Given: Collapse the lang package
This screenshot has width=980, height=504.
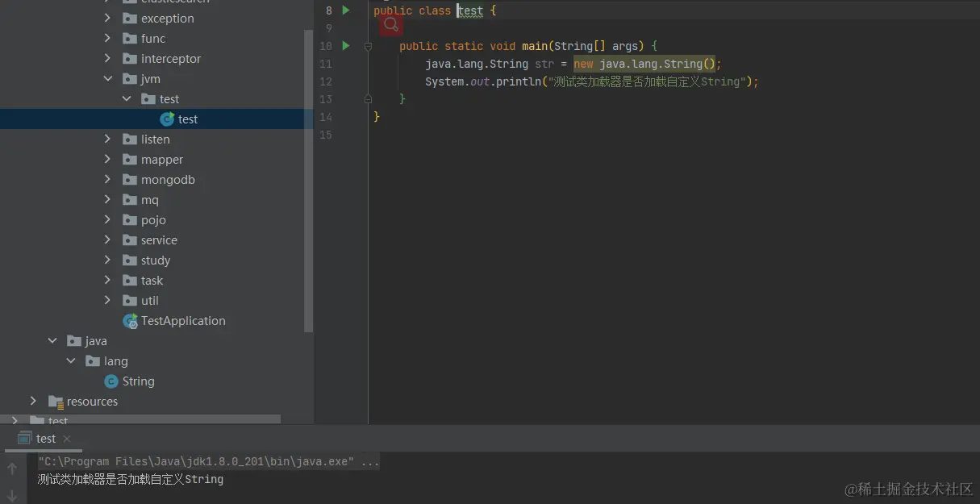Looking at the screenshot, I should click(71, 361).
